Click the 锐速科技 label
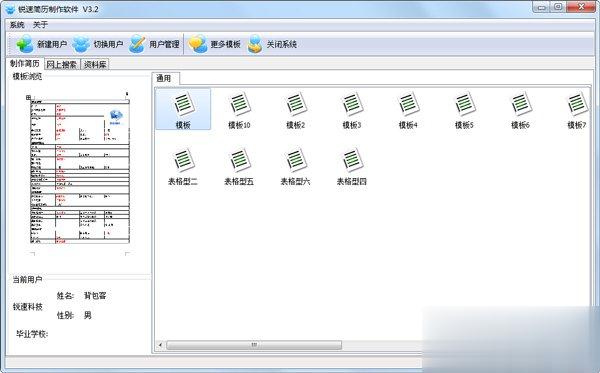Viewport: 600px width, 373px height. pyautogui.click(x=28, y=307)
